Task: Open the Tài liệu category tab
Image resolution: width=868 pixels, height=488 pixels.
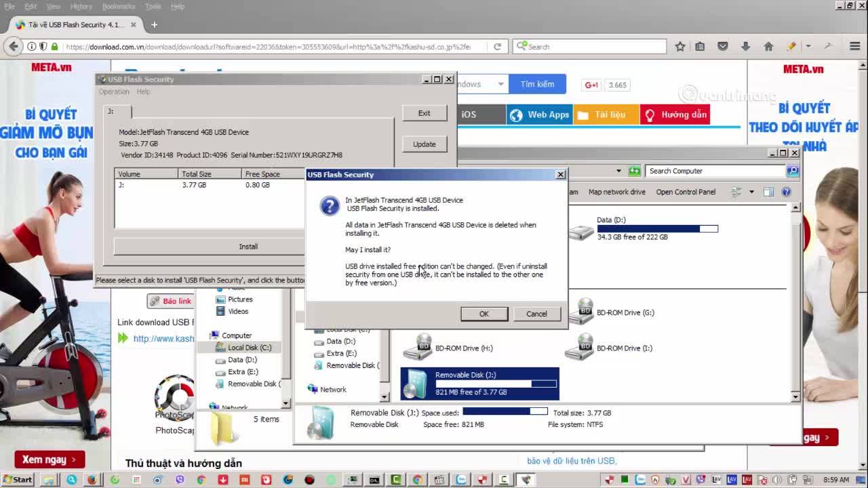Action: [606, 115]
